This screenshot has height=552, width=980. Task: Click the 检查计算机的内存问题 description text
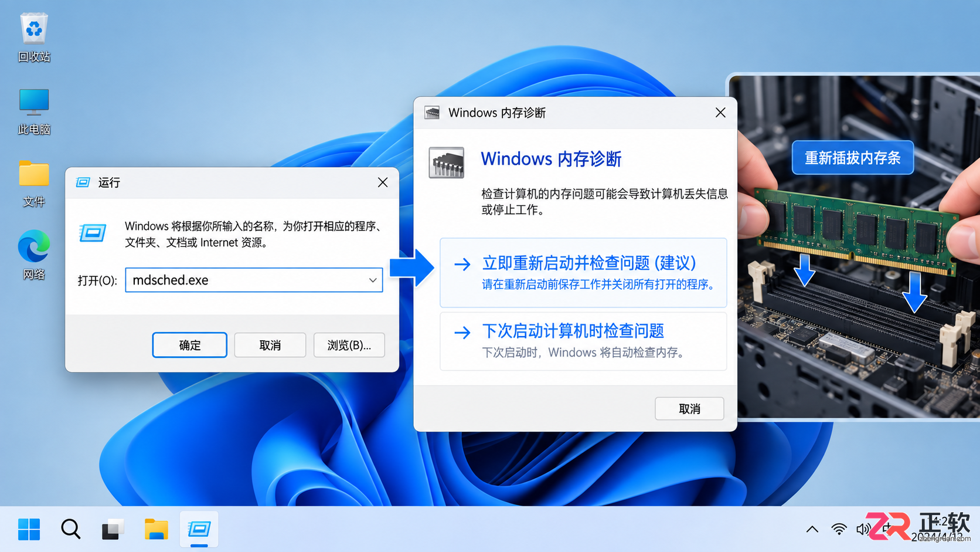pyautogui.click(x=604, y=202)
